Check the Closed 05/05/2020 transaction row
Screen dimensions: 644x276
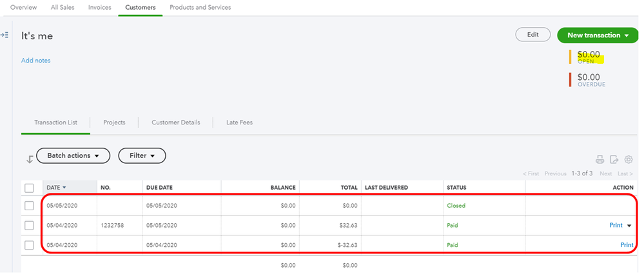click(x=29, y=206)
